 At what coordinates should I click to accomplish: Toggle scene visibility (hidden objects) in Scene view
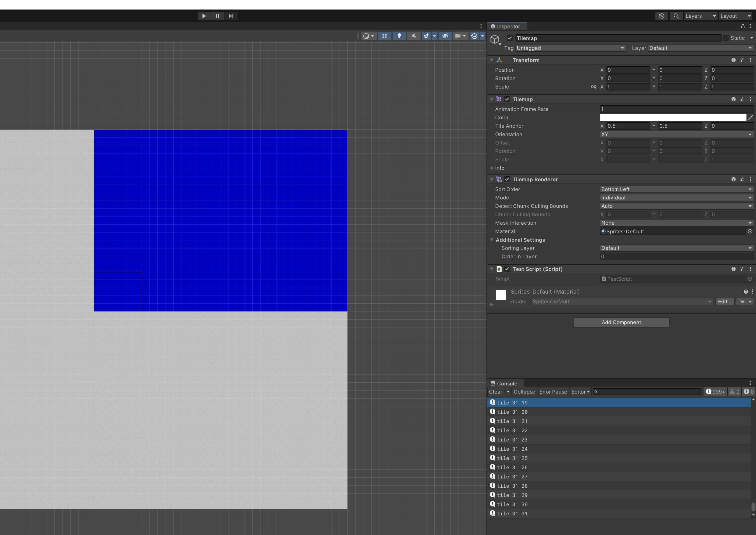coord(445,36)
